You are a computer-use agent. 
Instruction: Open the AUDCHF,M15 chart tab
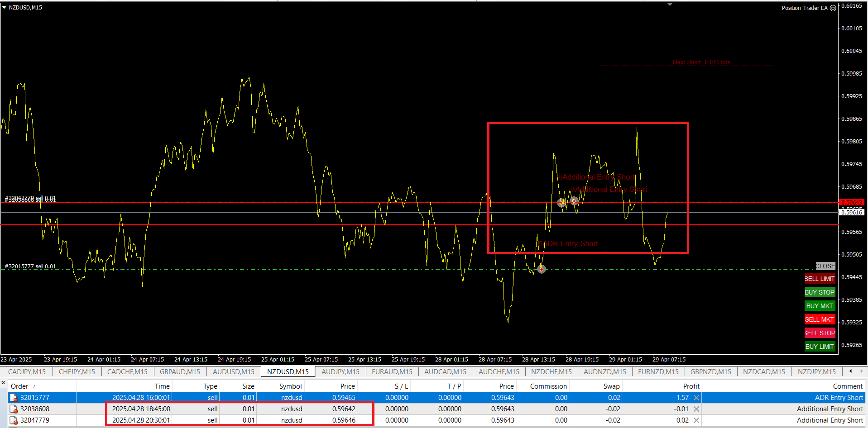(499, 371)
